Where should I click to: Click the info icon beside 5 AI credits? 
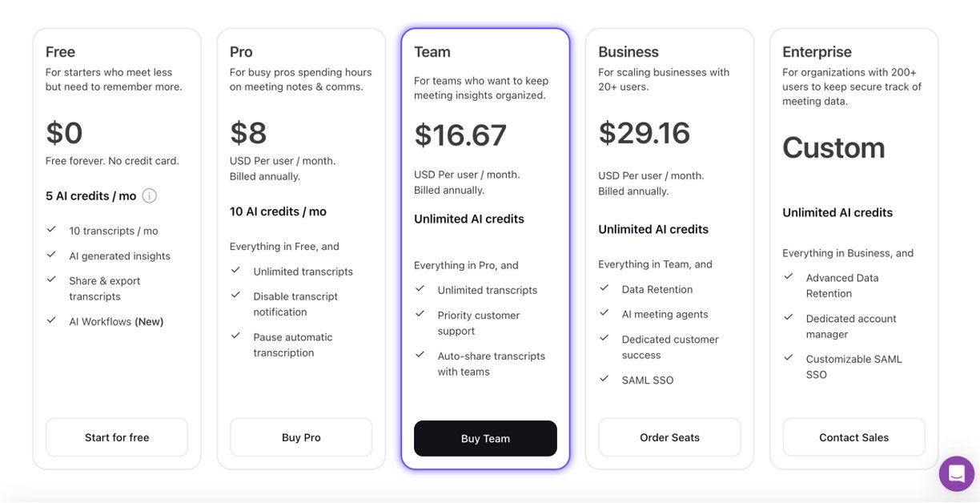point(150,195)
